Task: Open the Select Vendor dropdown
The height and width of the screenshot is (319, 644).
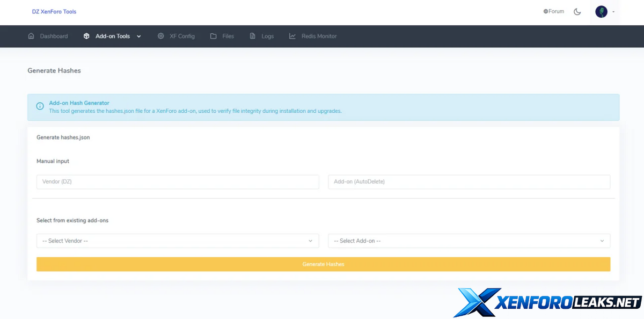Action: coord(178,241)
